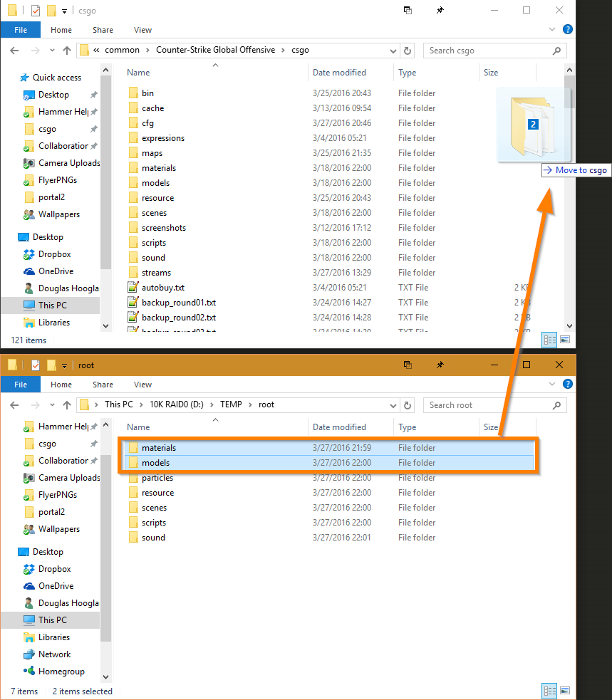
Task: Click the Help icon in root window
Action: (568, 384)
